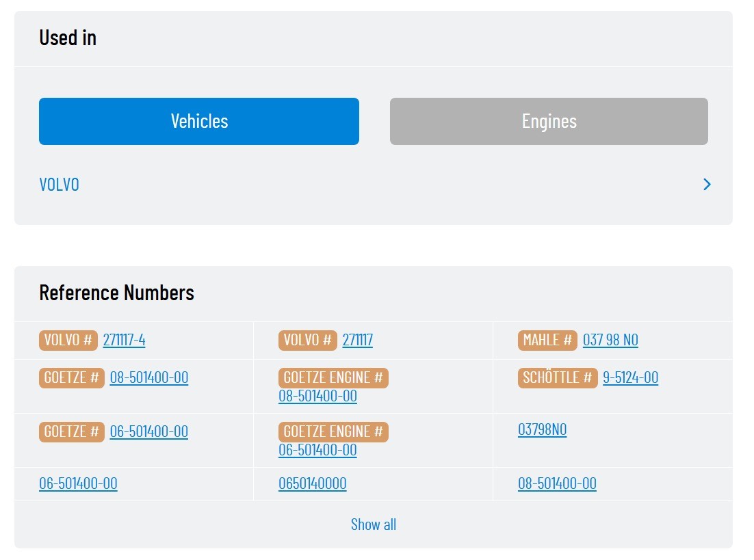Open Volvo reference number 271117

357,340
